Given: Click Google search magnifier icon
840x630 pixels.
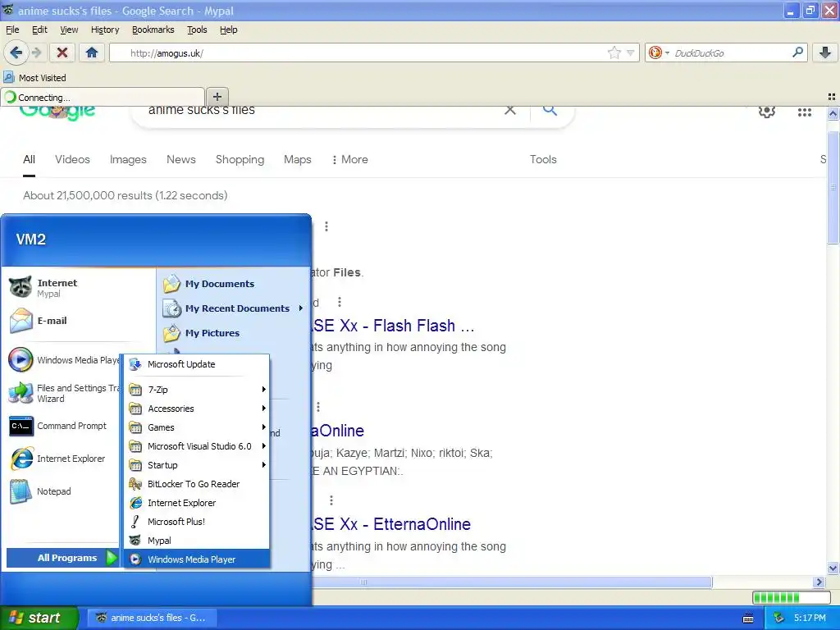Looking at the screenshot, I should click(x=550, y=111).
